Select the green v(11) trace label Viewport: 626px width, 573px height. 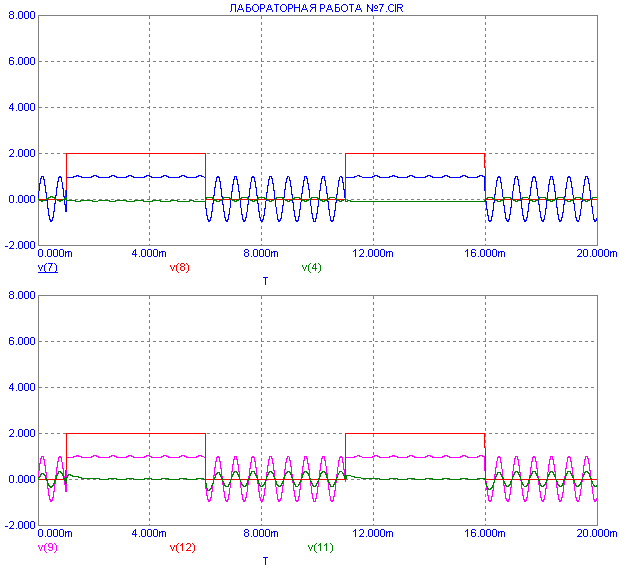320,547
